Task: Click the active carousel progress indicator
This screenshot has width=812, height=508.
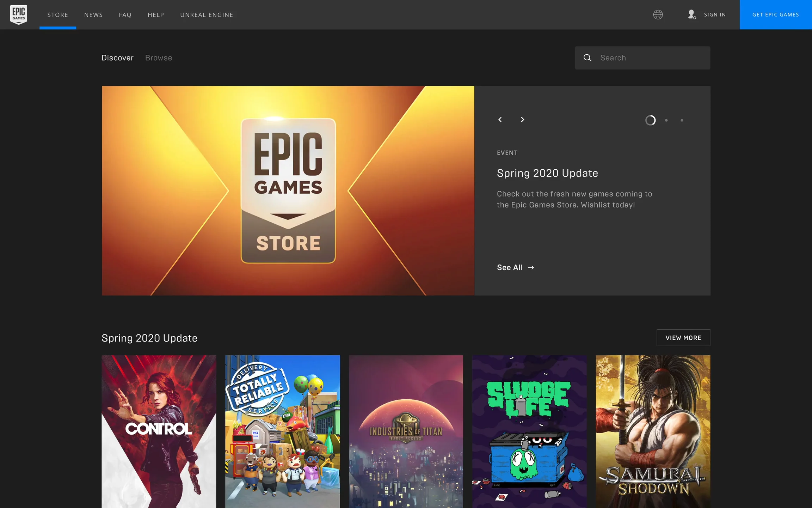Action: pos(650,120)
